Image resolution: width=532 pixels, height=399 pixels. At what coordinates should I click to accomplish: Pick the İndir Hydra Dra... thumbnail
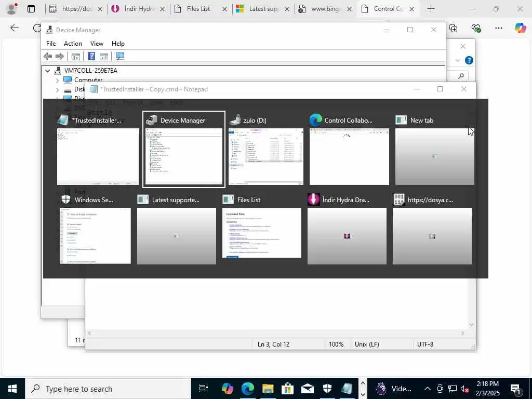click(x=347, y=229)
